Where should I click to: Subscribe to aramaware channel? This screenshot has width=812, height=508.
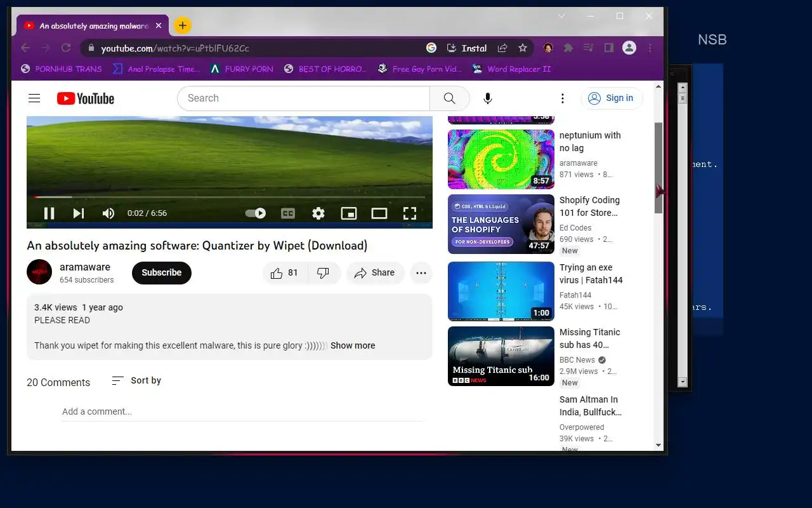pos(162,273)
